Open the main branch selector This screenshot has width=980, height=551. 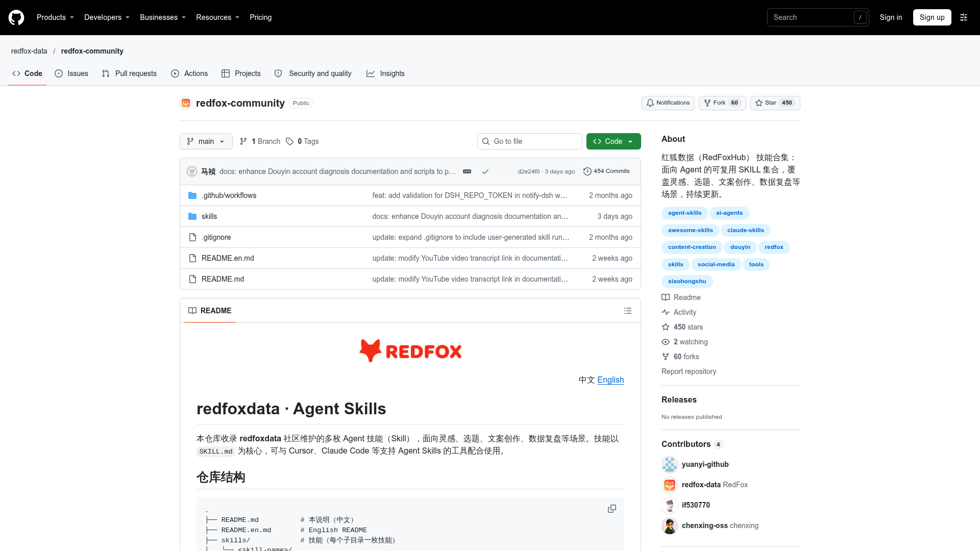206,141
